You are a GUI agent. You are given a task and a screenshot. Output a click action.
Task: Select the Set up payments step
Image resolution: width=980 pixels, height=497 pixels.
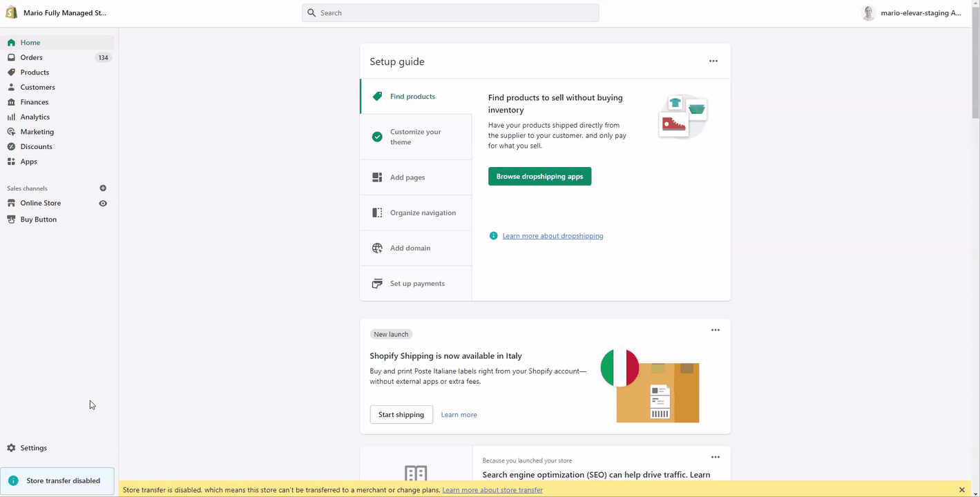coord(416,283)
